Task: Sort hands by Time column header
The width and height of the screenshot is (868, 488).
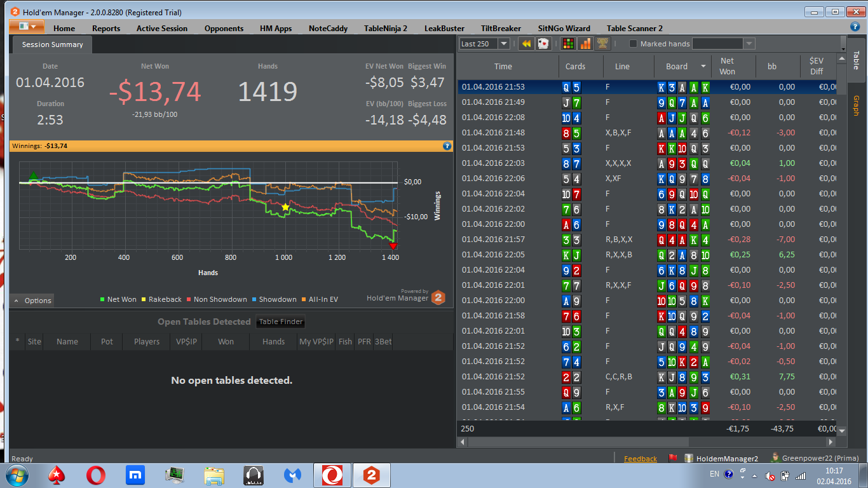Action: pos(503,66)
